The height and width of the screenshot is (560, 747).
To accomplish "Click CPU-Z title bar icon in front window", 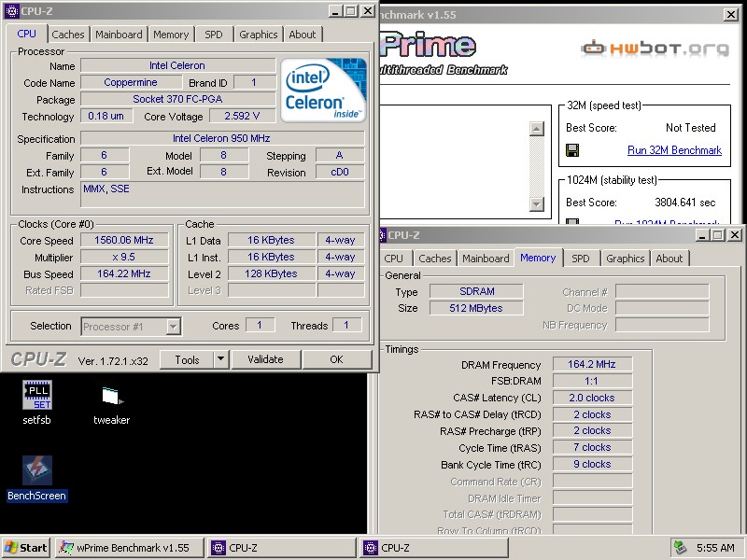I will click(x=11, y=11).
